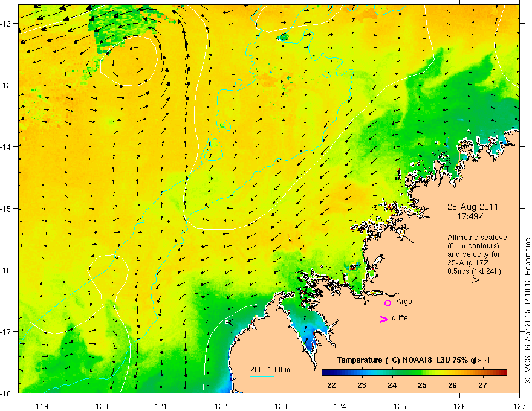Click the longitude axis label 125

pos(400,406)
